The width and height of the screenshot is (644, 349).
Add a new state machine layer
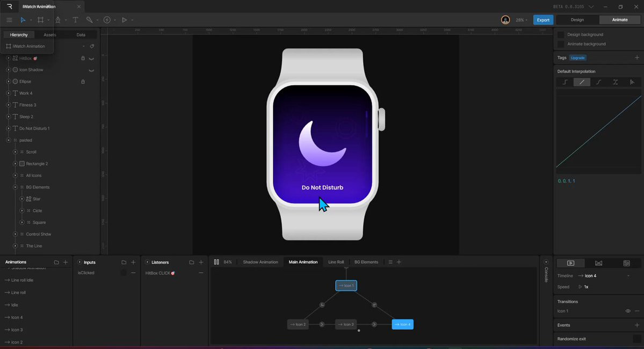click(x=399, y=262)
